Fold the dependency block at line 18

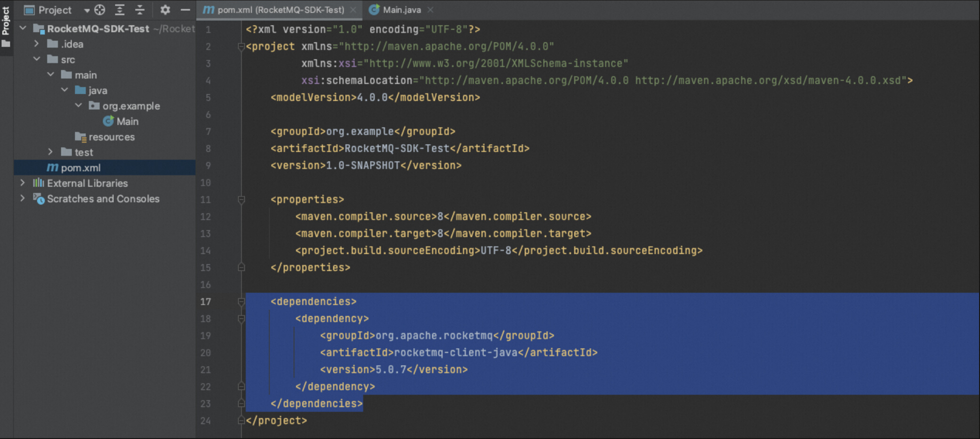pos(241,319)
